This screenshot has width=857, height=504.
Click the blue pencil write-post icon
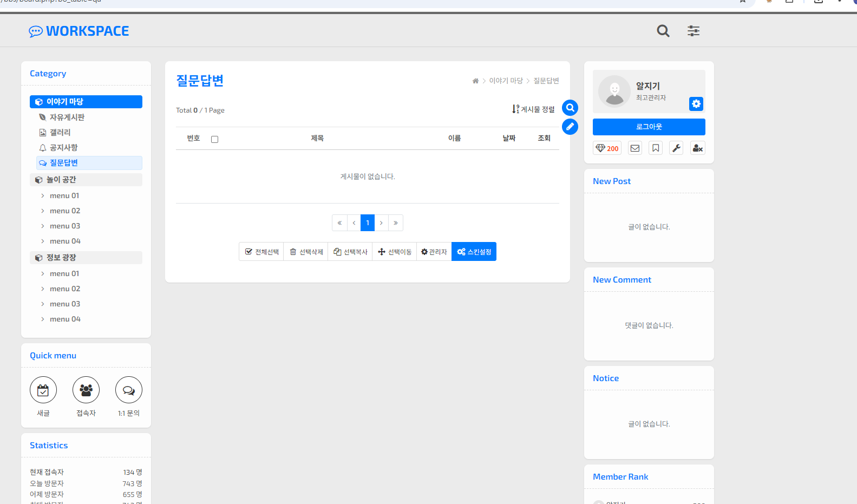(570, 127)
